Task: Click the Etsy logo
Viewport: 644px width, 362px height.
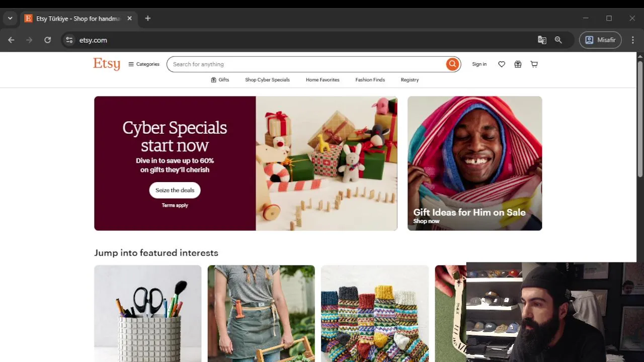Action: click(x=107, y=64)
